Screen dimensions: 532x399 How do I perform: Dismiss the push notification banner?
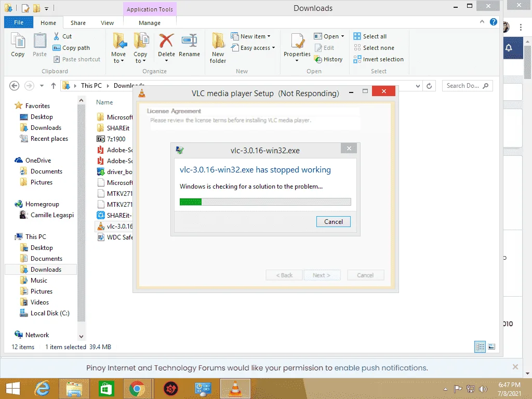click(x=515, y=367)
